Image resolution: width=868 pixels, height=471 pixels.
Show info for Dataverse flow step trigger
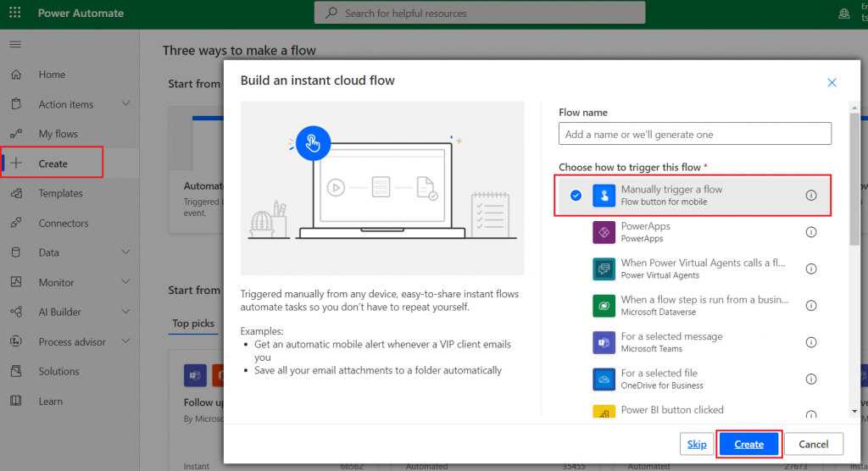tap(811, 306)
